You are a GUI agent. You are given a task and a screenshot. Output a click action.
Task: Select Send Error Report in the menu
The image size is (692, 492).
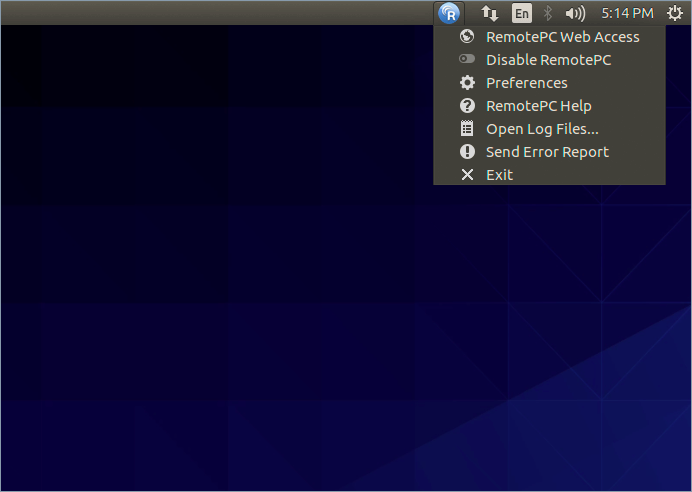pos(547,152)
